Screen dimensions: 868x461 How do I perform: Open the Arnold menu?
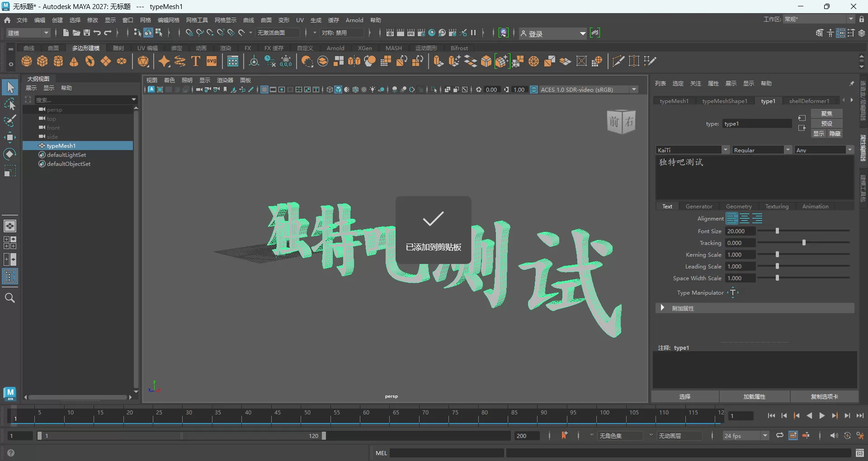[354, 20]
